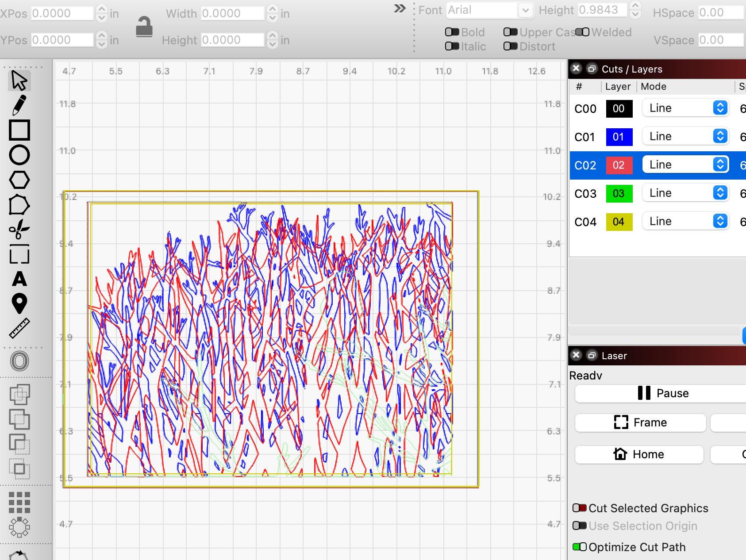Open Mode dropdown for layer C00
Image resolution: width=746 pixels, height=560 pixels.
pyautogui.click(x=685, y=108)
